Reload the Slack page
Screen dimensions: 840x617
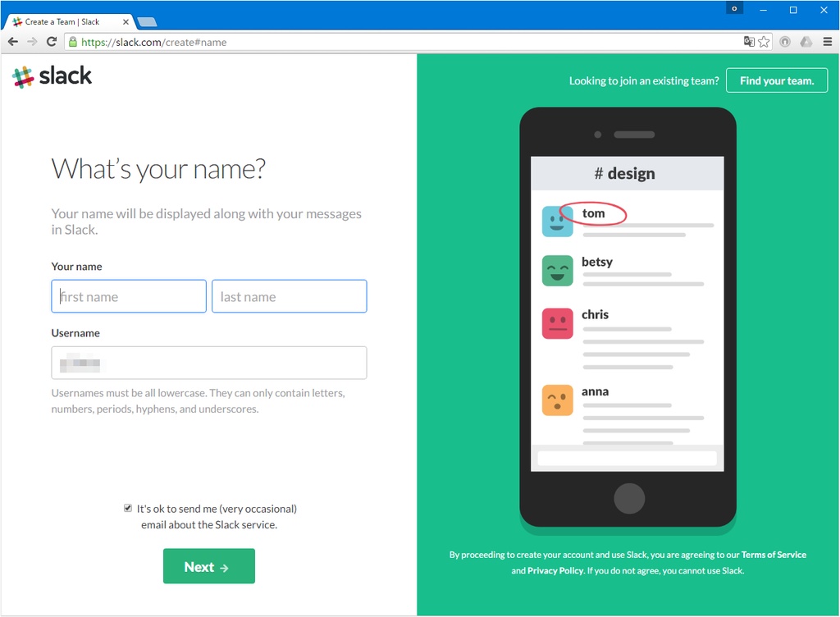52,42
